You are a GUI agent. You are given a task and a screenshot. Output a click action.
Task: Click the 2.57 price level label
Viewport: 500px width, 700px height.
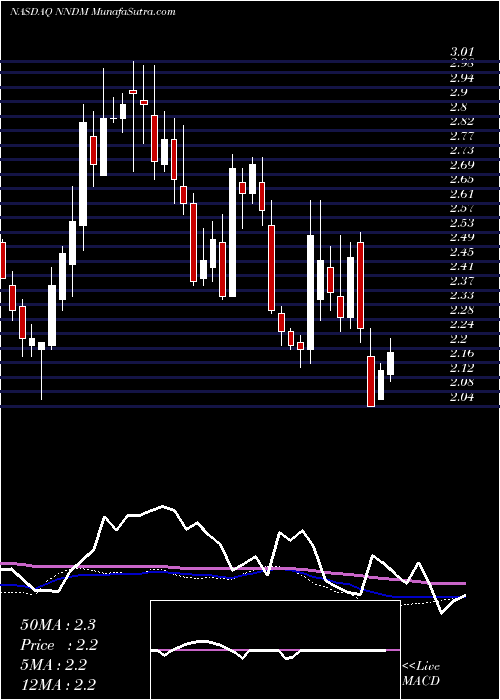[x=462, y=208]
